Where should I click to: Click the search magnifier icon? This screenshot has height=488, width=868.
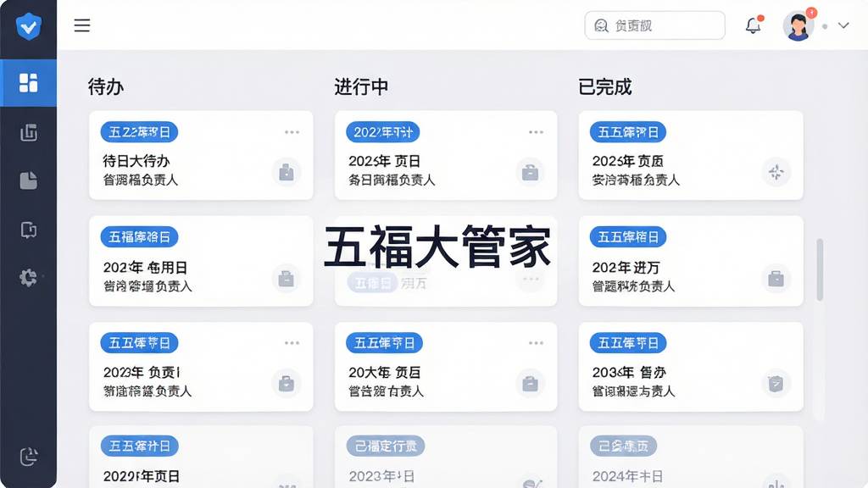click(601, 25)
